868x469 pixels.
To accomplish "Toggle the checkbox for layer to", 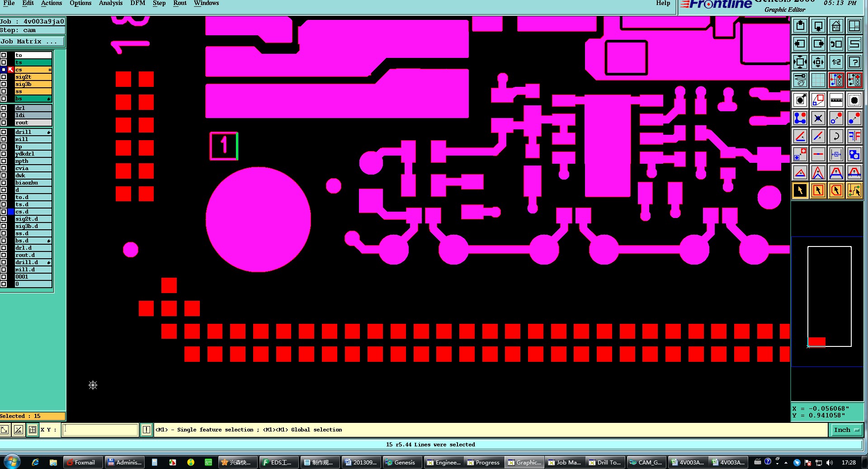I will pyautogui.click(x=4, y=55).
